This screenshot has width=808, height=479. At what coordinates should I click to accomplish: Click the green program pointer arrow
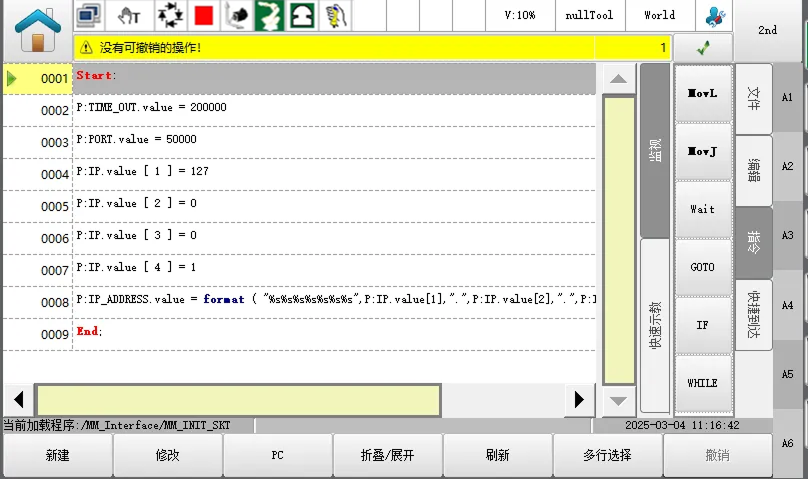pos(12,79)
